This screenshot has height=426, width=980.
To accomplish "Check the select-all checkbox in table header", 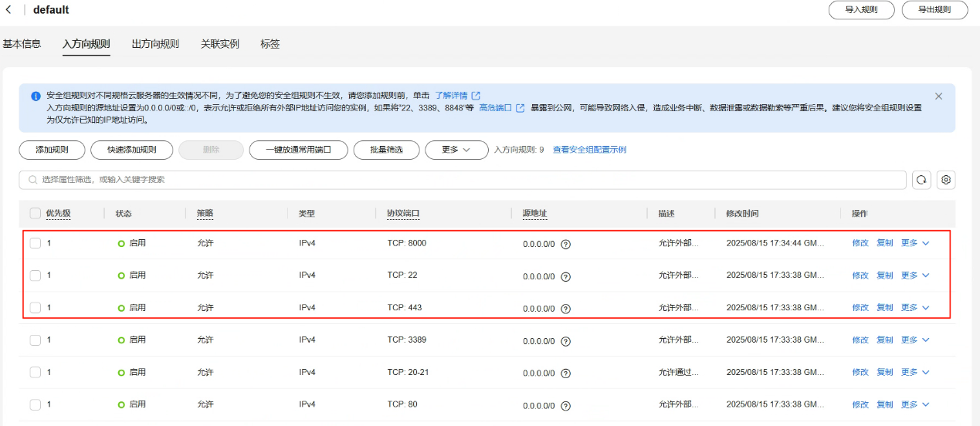I will 36,214.
